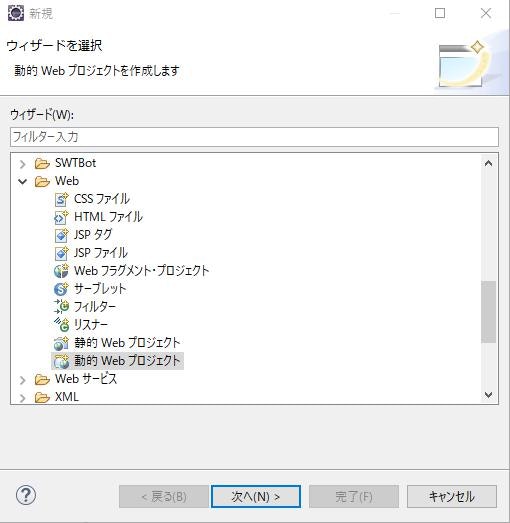Screen dimensions: 510x523
Task: Select 静的 Web プロジェクト
Action: pyautogui.click(x=127, y=343)
